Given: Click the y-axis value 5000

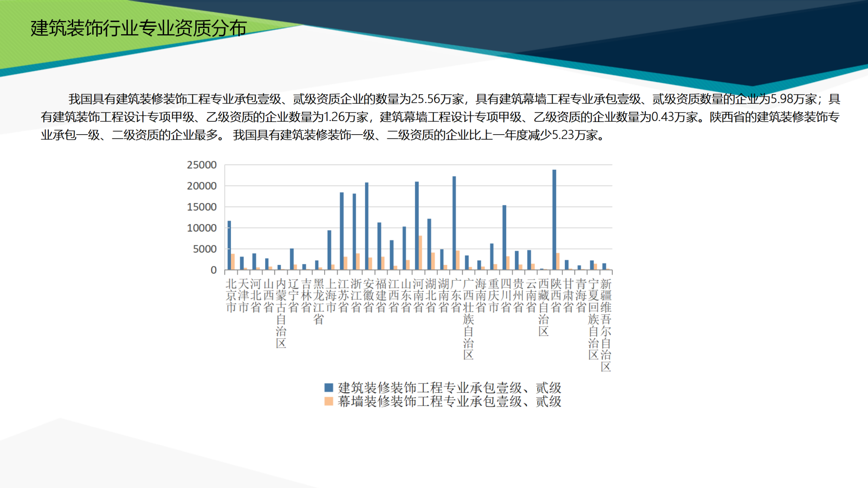Looking at the screenshot, I should click(205, 249).
